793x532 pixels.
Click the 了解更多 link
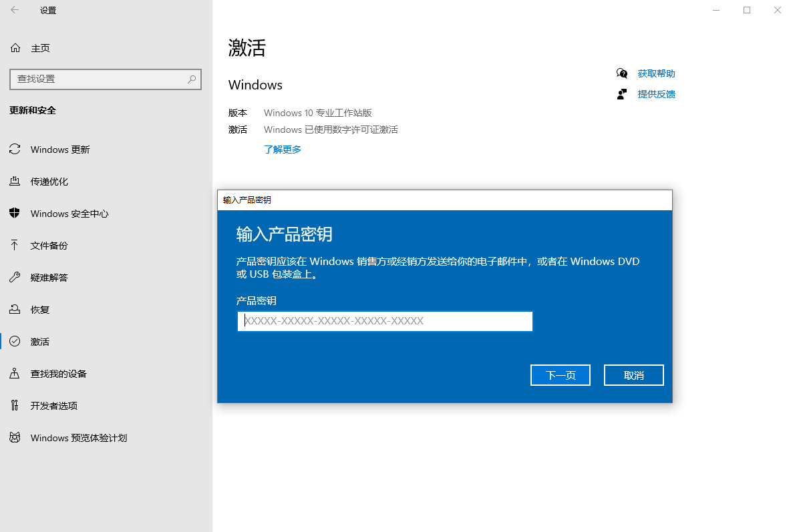click(282, 150)
